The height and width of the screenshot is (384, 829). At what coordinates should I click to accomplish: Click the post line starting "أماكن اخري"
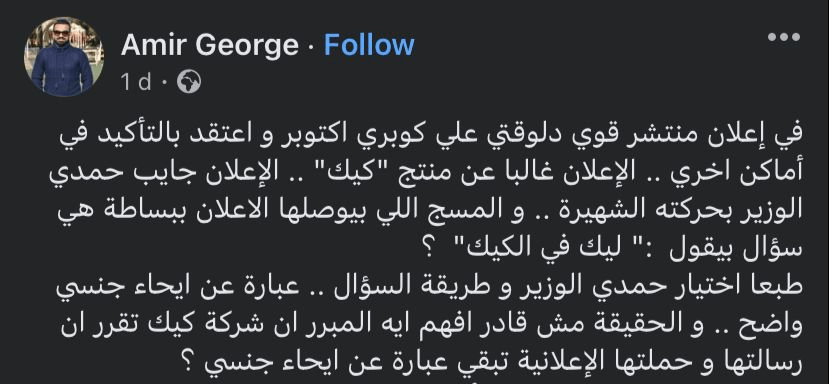pyautogui.click(x=426, y=173)
